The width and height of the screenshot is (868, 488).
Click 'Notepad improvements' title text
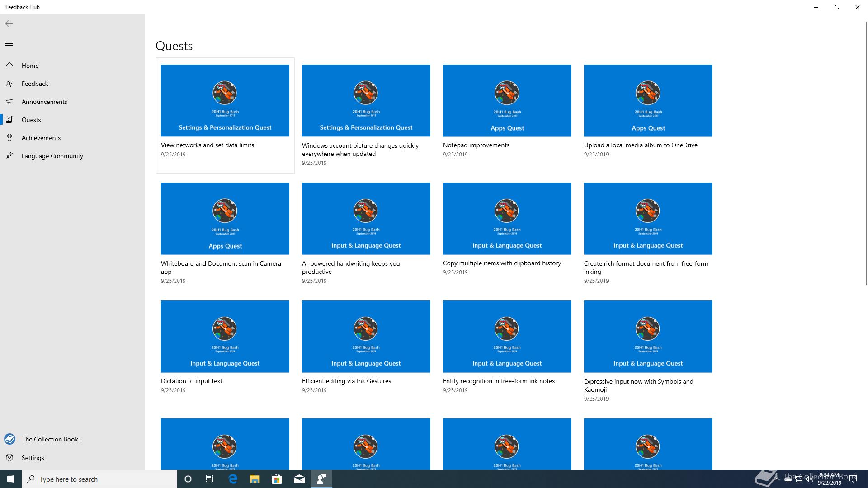476,145
